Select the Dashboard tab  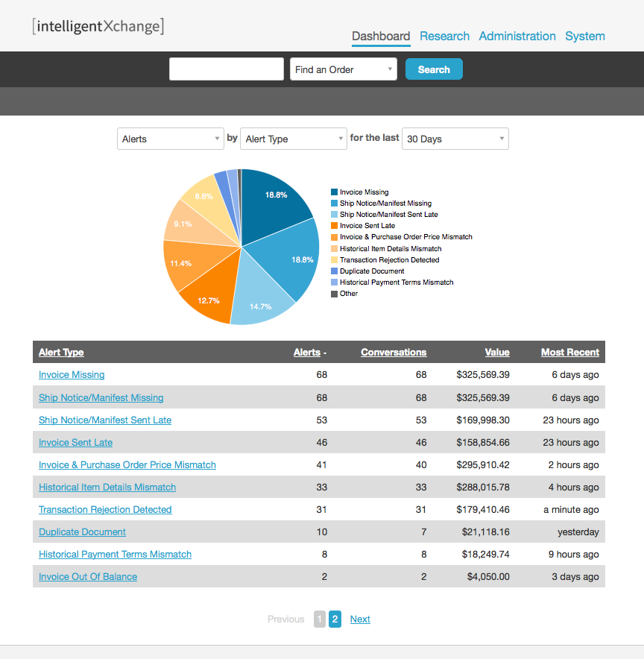coord(381,36)
